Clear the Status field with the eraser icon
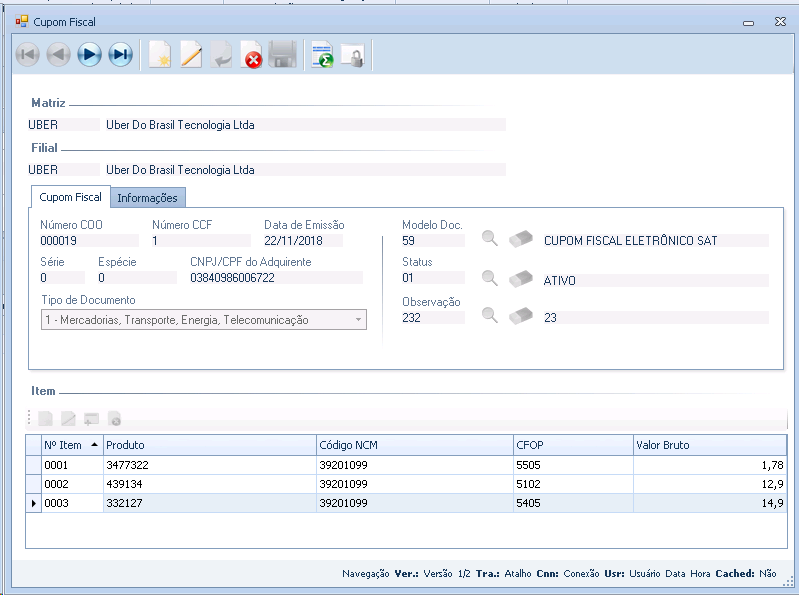The image size is (799, 595). click(x=522, y=278)
